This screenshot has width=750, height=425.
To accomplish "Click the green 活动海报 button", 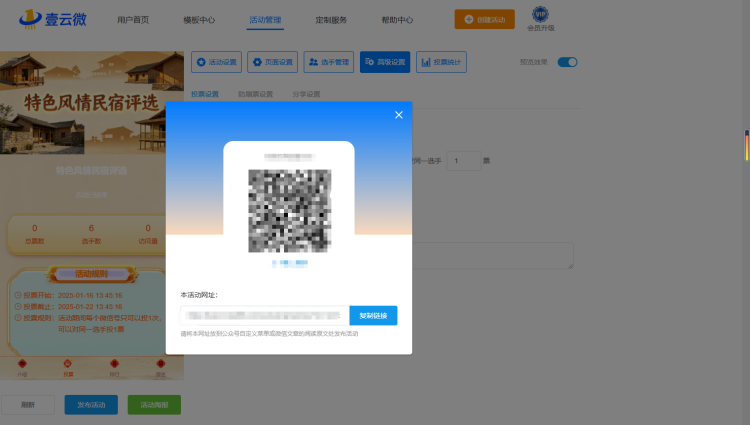I will point(154,405).
